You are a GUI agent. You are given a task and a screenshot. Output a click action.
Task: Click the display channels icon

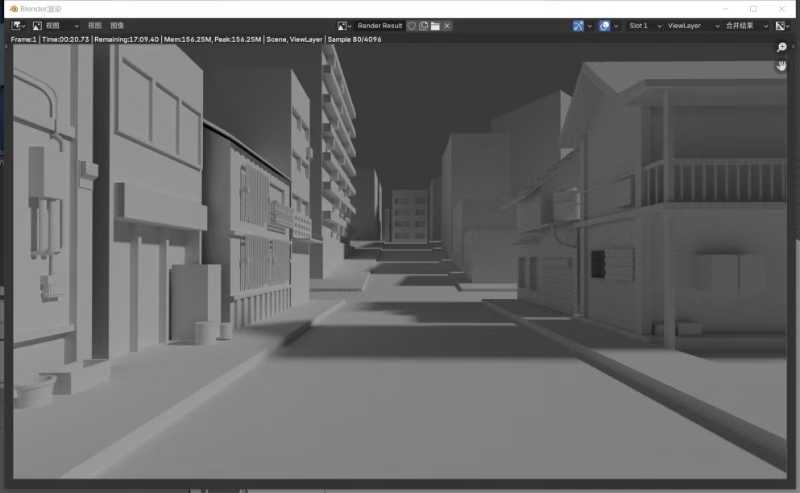pos(779,25)
